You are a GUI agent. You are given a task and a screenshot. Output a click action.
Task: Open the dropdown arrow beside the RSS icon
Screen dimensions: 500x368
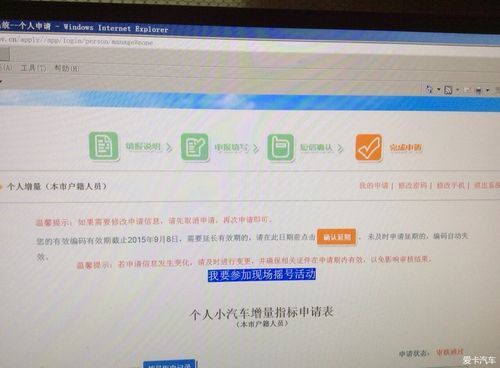pyautogui.click(x=457, y=90)
